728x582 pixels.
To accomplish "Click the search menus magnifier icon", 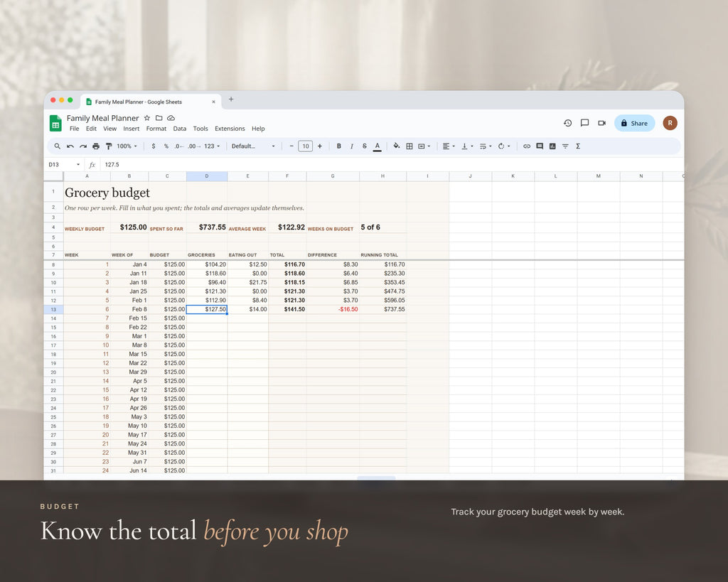I will (57, 146).
